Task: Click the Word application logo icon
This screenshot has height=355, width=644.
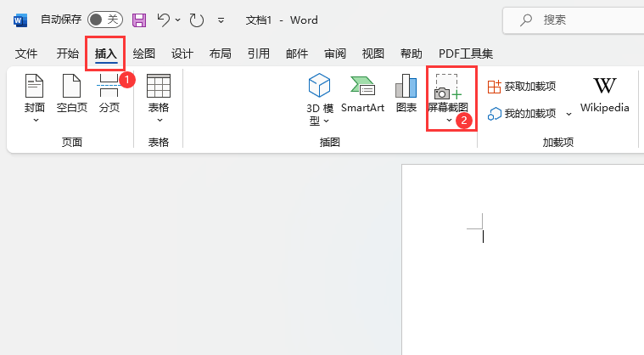Action: tap(20, 20)
